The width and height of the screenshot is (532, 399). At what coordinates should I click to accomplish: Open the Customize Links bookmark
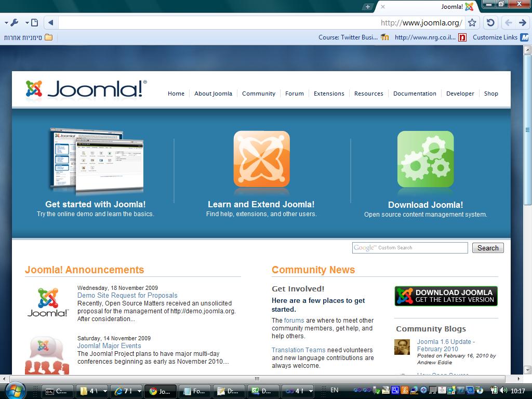500,37
